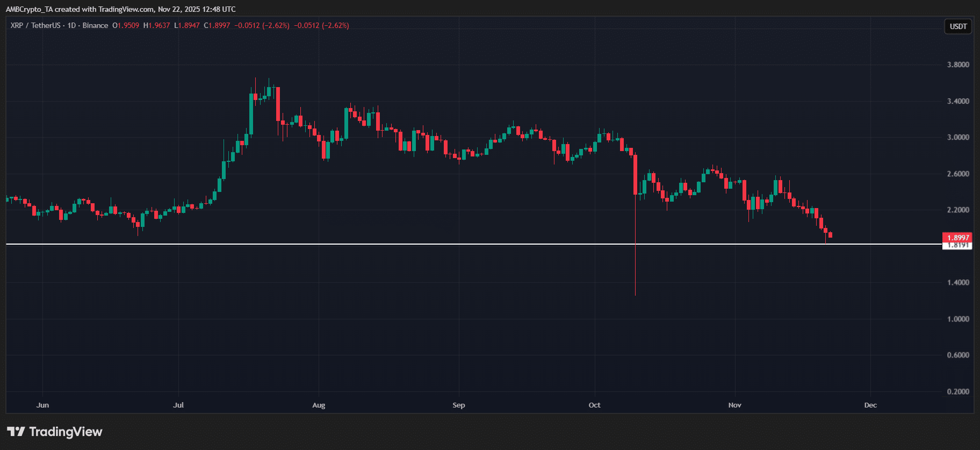Click the Dec label on time axis
This screenshot has height=450, width=980.
click(870, 405)
